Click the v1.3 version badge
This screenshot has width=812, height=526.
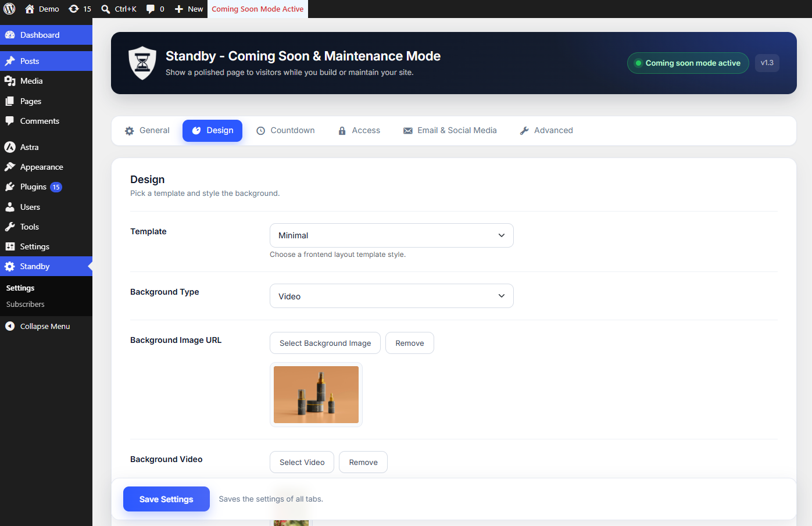point(767,63)
